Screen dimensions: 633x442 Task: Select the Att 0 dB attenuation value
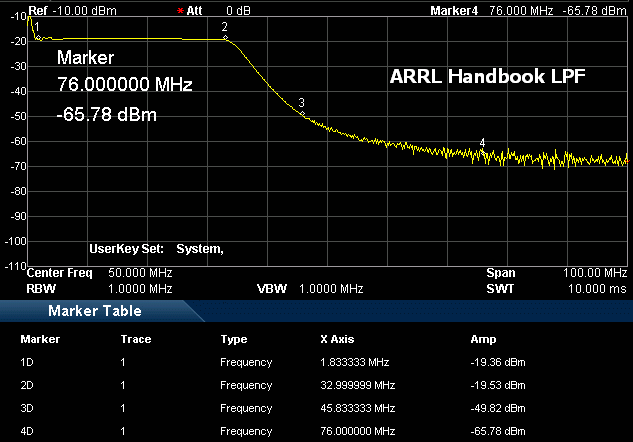[x=236, y=9]
